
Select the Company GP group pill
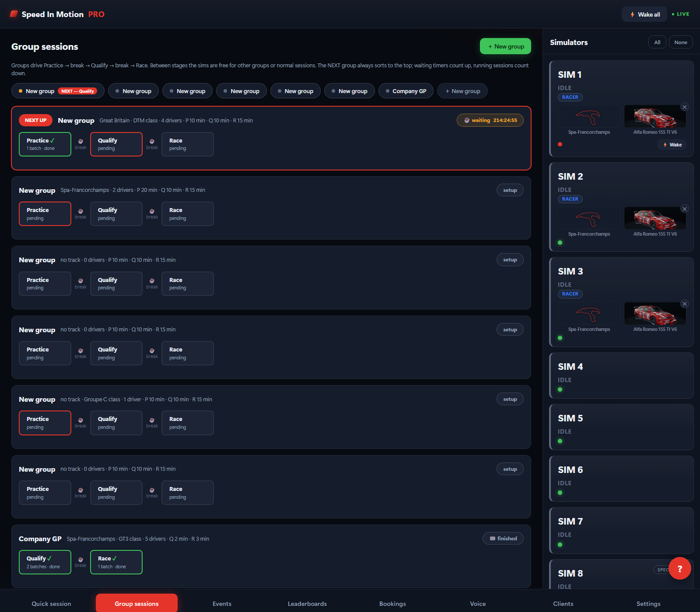coord(406,91)
